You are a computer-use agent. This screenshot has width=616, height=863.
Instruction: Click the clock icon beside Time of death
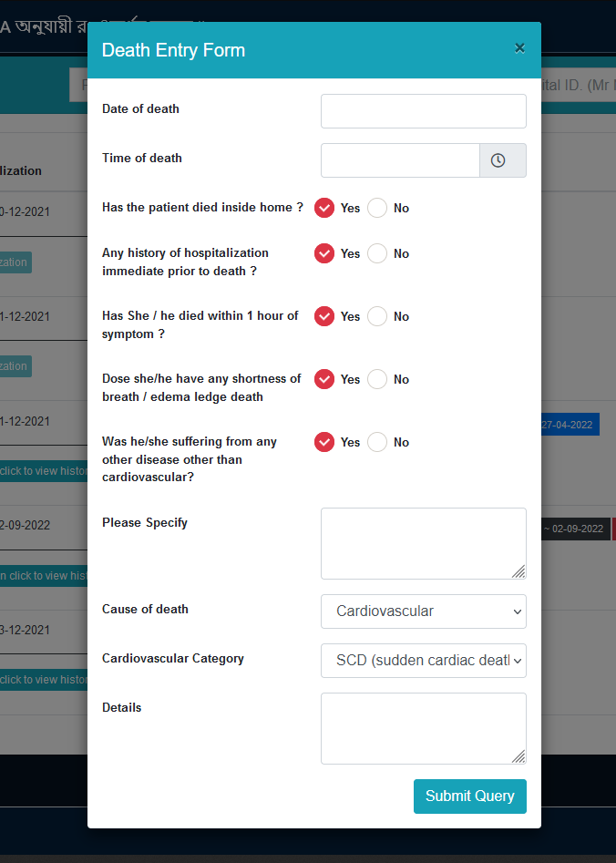tap(498, 160)
